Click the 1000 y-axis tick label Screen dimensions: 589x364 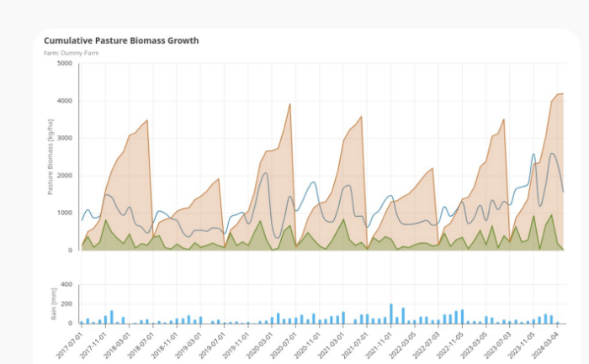65,213
